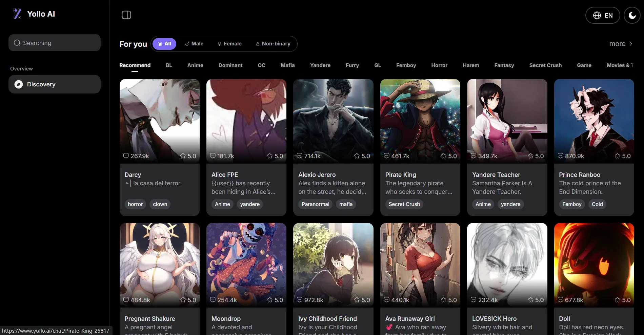
Task: Click the star rating icon on Moondrop card
Action: [x=270, y=300]
